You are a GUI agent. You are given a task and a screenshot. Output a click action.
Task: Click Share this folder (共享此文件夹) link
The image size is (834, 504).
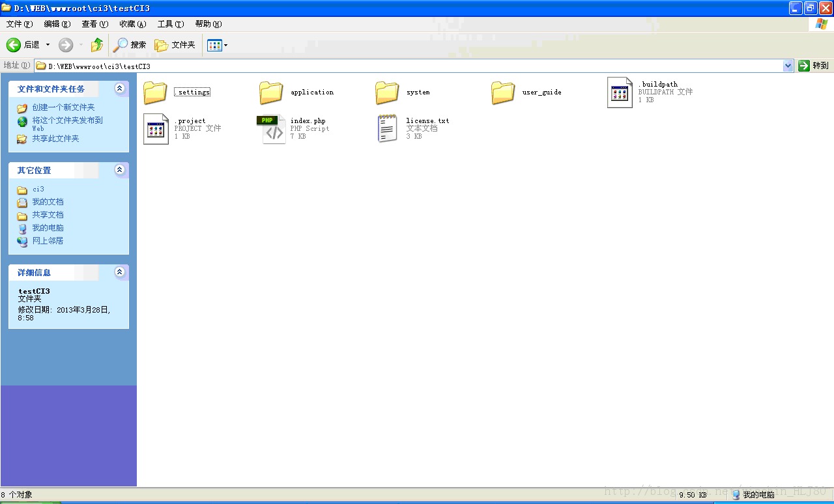click(x=56, y=139)
